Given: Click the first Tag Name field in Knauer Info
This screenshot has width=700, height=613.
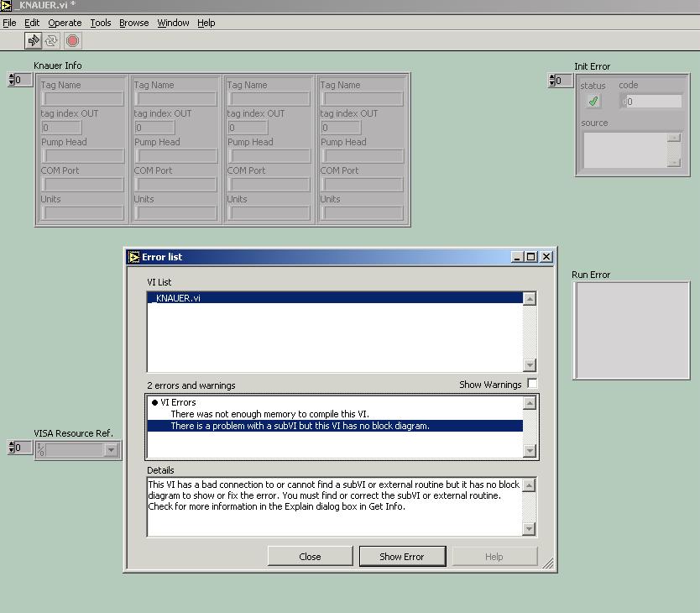Looking at the screenshot, I should click(83, 99).
